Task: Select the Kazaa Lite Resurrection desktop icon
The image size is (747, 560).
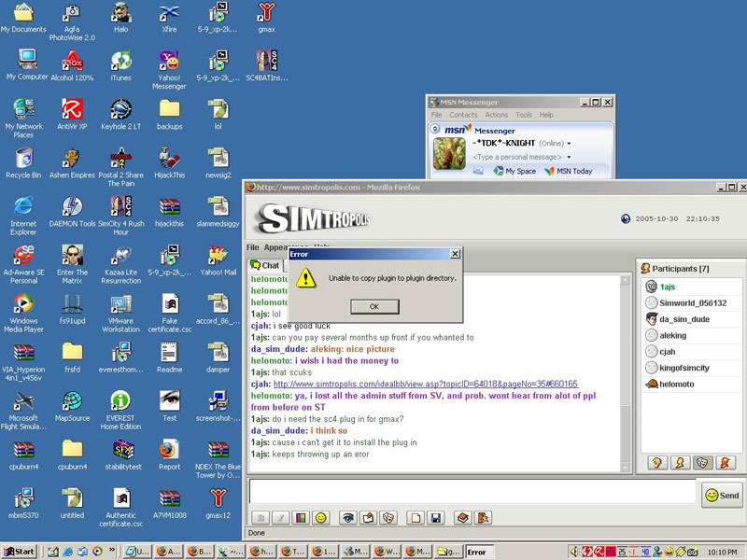Action: point(120,264)
